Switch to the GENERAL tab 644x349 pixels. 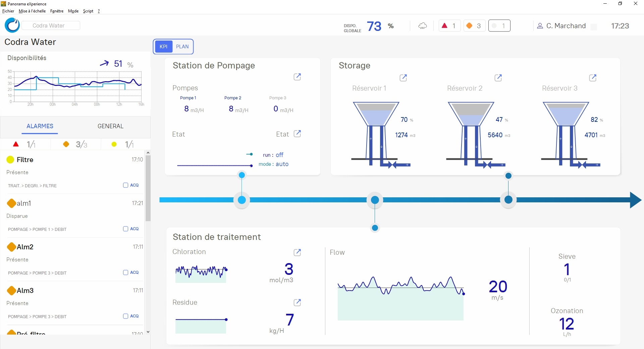tap(110, 126)
